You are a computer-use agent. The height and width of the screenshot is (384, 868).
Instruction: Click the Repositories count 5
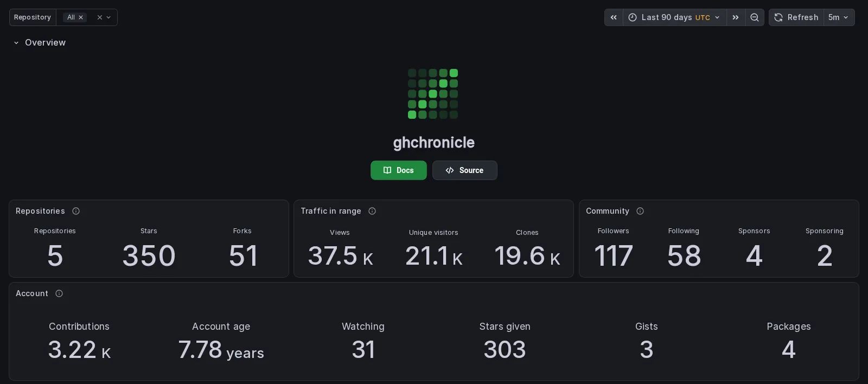[x=55, y=255]
